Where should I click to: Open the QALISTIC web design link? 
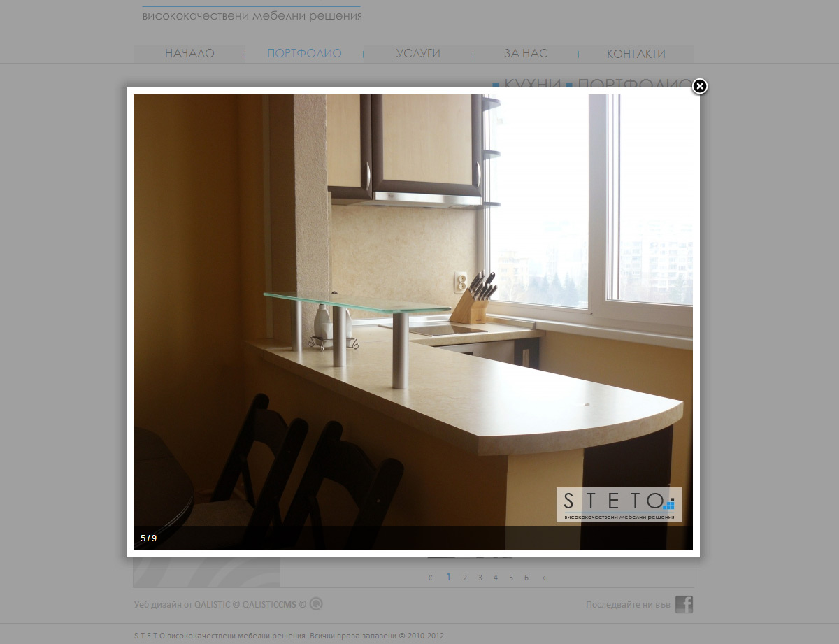pyautogui.click(x=213, y=605)
